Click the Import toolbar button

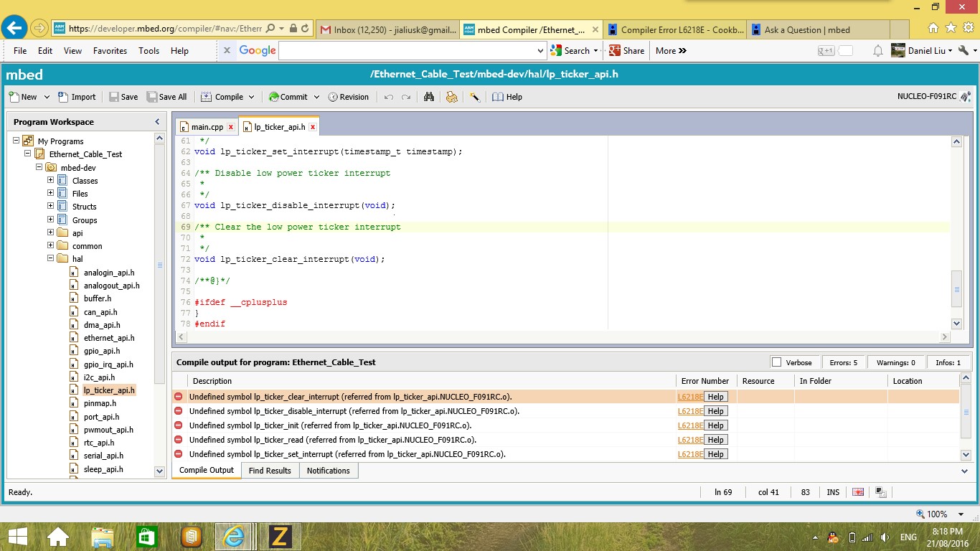point(77,97)
